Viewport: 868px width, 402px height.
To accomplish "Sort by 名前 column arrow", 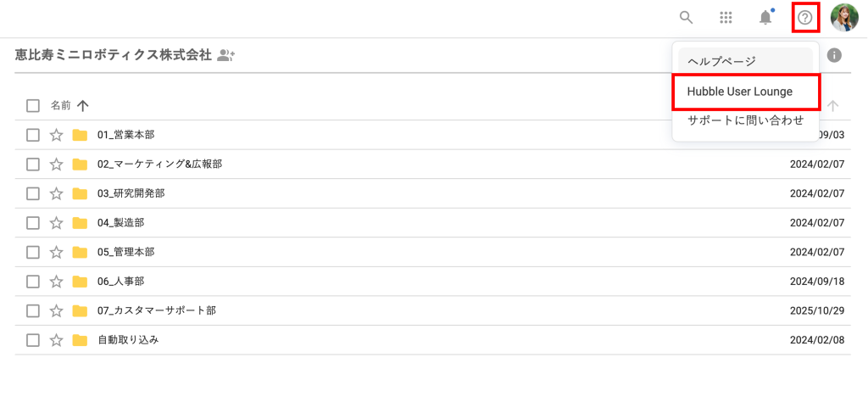I will point(82,106).
